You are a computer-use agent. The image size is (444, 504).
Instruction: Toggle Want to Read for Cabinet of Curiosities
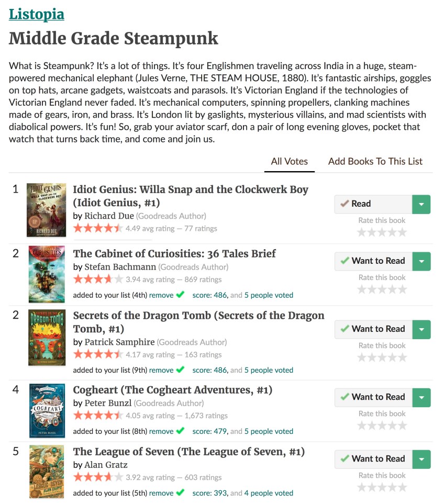(x=373, y=261)
